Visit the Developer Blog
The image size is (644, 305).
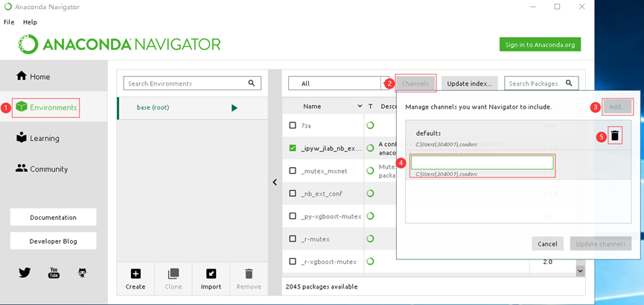[54, 241]
